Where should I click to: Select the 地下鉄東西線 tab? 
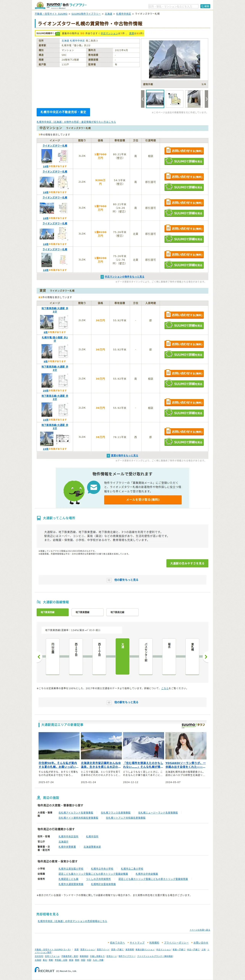(53, 612)
